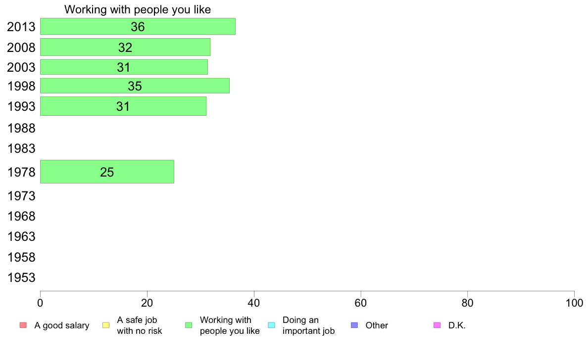Viewport: 588px width, 364px height.
Task: Click the 40 tick on the x-axis
Action: pyautogui.click(x=254, y=303)
